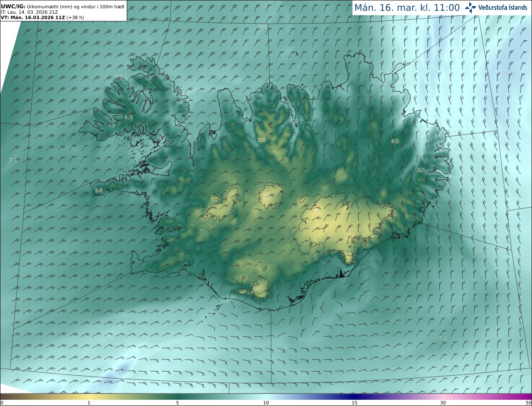Click the 'VT: Mán. 16.03.2026 11Z' line
This screenshot has height=406, width=532.
click(42, 17)
